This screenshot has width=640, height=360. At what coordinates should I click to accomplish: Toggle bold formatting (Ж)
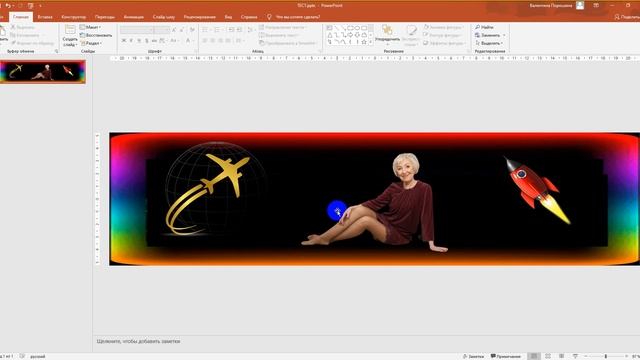[124, 41]
